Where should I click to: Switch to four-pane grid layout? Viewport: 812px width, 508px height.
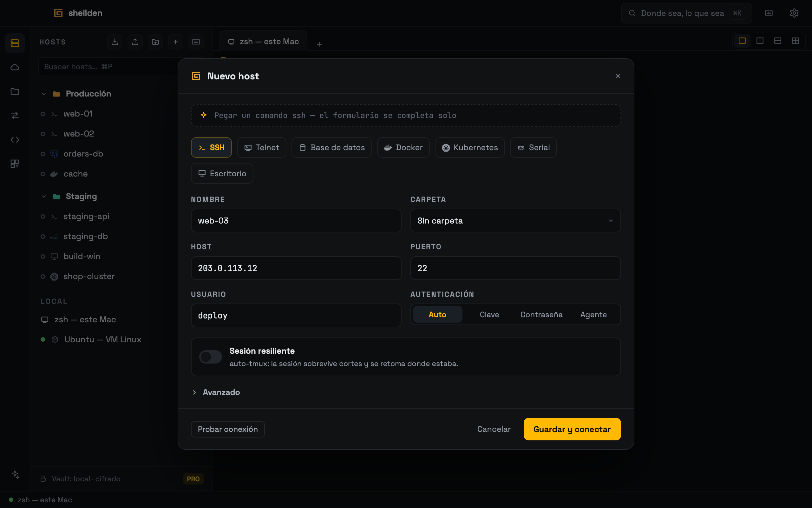pyautogui.click(x=796, y=41)
